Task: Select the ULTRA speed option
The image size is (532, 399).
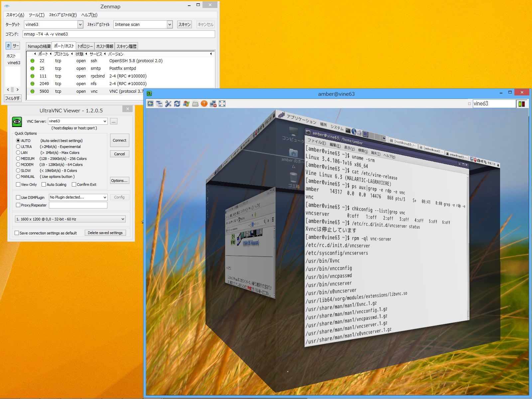Action: [x=18, y=147]
